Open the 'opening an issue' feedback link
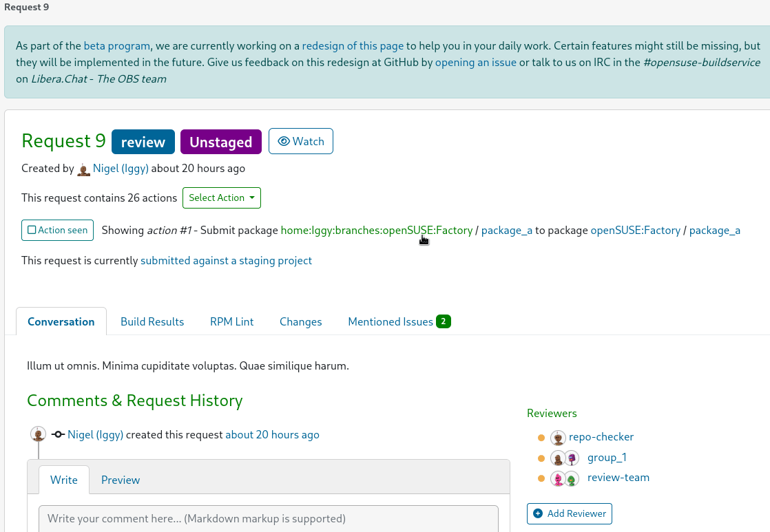The height and width of the screenshot is (532, 770). click(x=475, y=62)
